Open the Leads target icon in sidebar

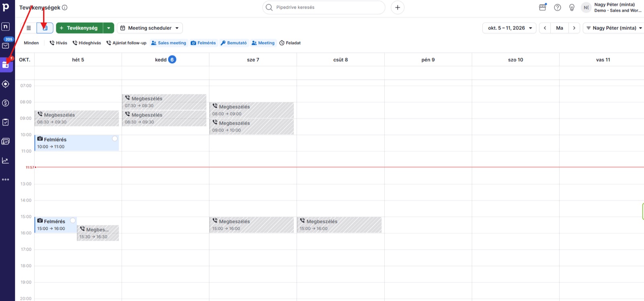(x=6, y=84)
